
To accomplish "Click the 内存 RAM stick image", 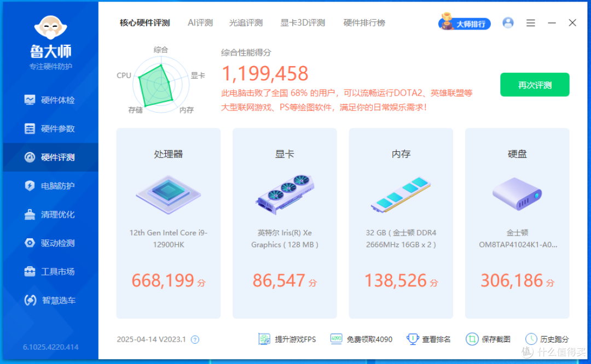I will point(401,195).
